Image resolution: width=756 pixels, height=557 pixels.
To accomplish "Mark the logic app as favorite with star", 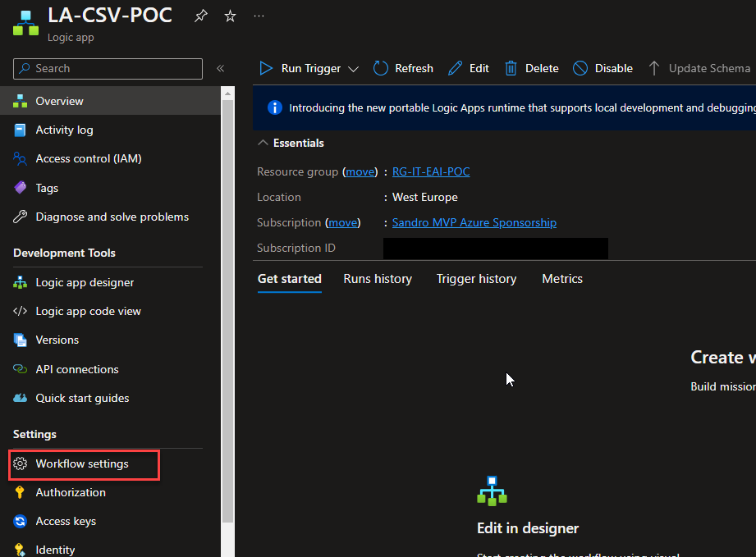I will [230, 16].
